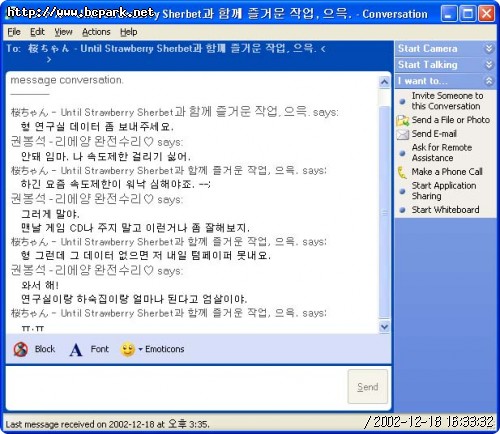Open the Emoticons dropdown arrow
The image size is (500, 434).
pyautogui.click(x=140, y=349)
